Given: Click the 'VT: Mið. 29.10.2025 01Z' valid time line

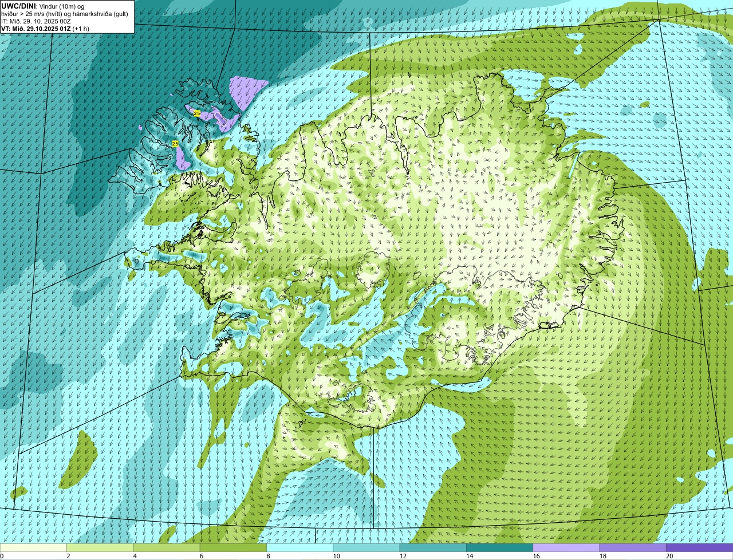Looking at the screenshot, I should click(x=36, y=29).
